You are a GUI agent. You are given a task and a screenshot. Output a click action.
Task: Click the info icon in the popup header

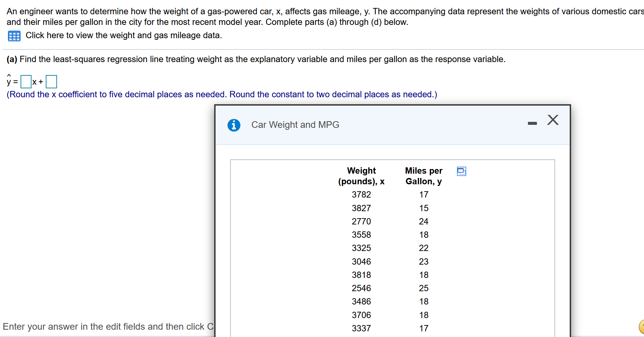(x=234, y=125)
